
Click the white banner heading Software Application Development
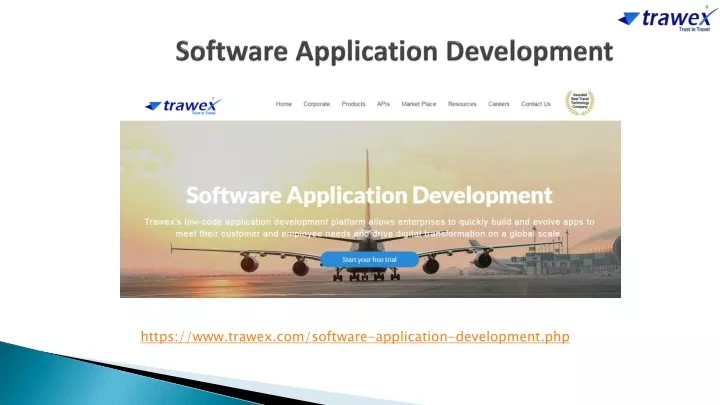pos(369,195)
